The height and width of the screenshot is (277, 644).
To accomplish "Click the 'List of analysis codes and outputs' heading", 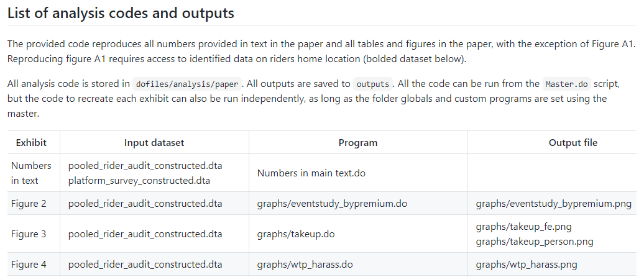I will pyautogui.click(x=121, y=13).
